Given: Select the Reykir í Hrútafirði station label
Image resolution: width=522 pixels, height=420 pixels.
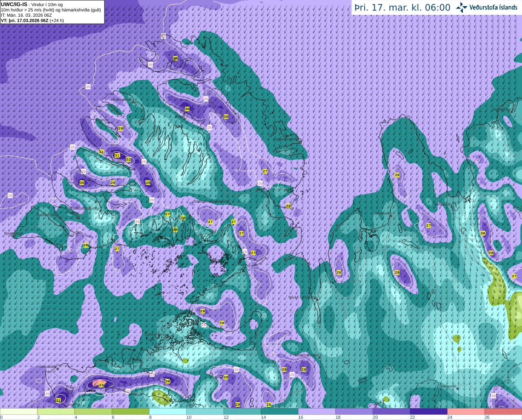Looking at the screenshot, I should (302, 297).
